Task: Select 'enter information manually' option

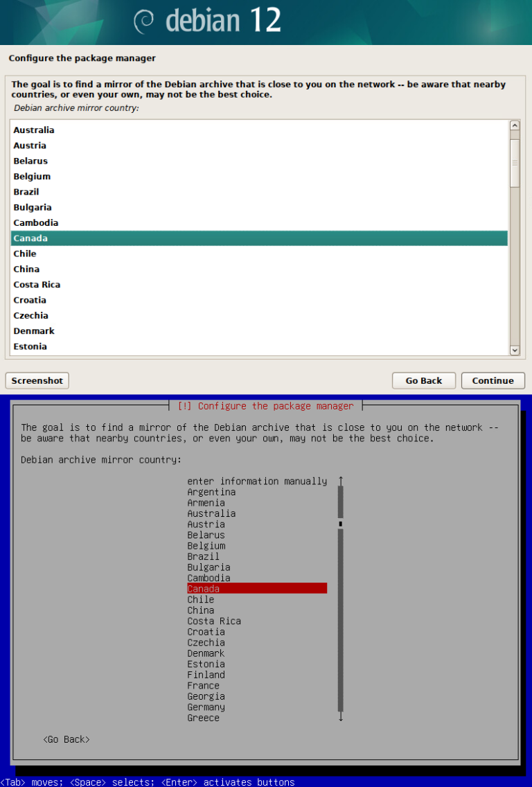Action: pyautogui.click(x=257, y=481)
